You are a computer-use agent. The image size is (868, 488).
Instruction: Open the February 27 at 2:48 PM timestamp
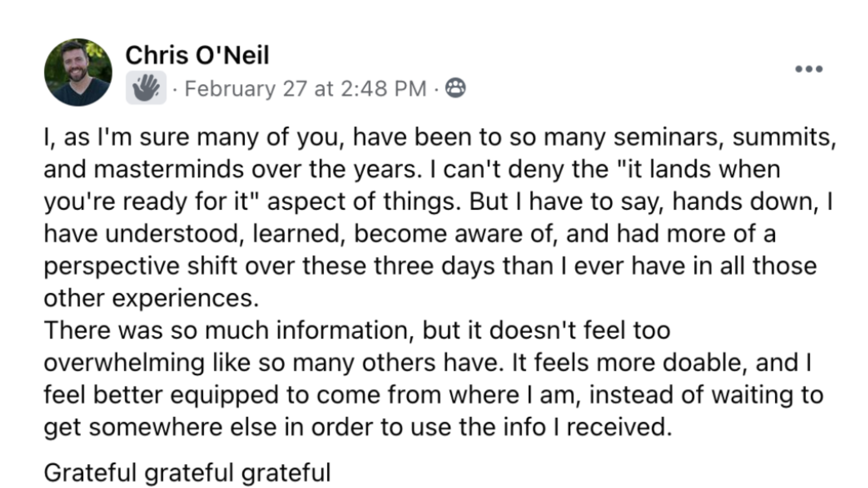(x=306, y=89)
